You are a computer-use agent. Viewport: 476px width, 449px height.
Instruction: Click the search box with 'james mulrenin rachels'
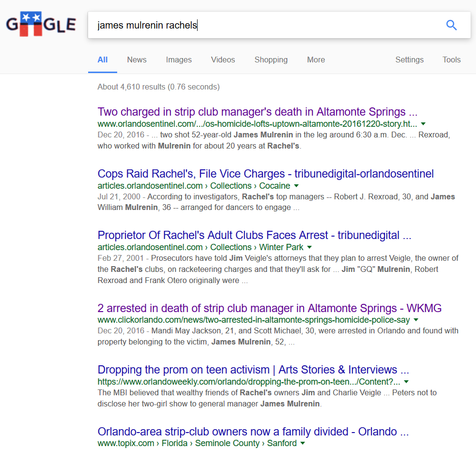tap(279, 25)
